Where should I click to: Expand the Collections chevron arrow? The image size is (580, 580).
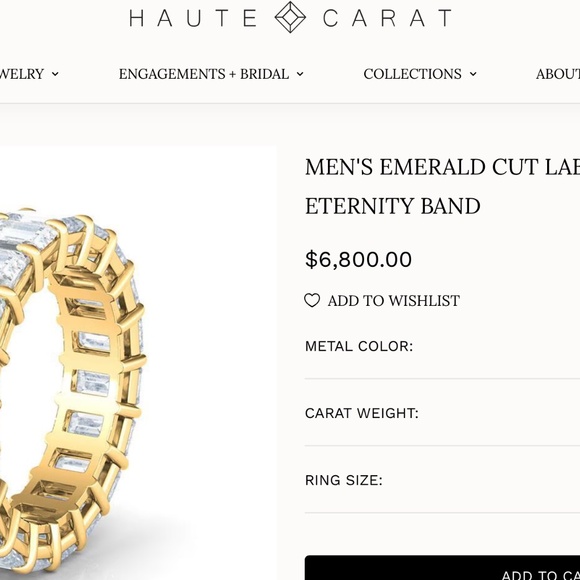(x=473, y=74)
